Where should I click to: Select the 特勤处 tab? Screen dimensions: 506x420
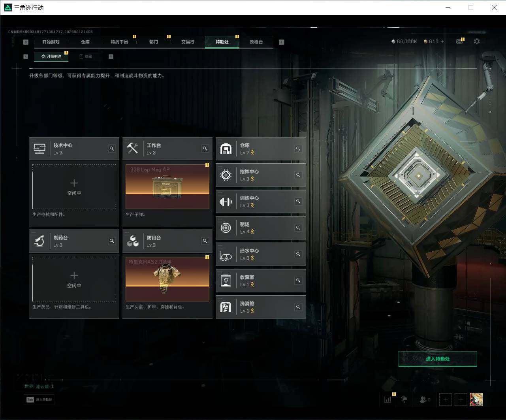(222, 42)
